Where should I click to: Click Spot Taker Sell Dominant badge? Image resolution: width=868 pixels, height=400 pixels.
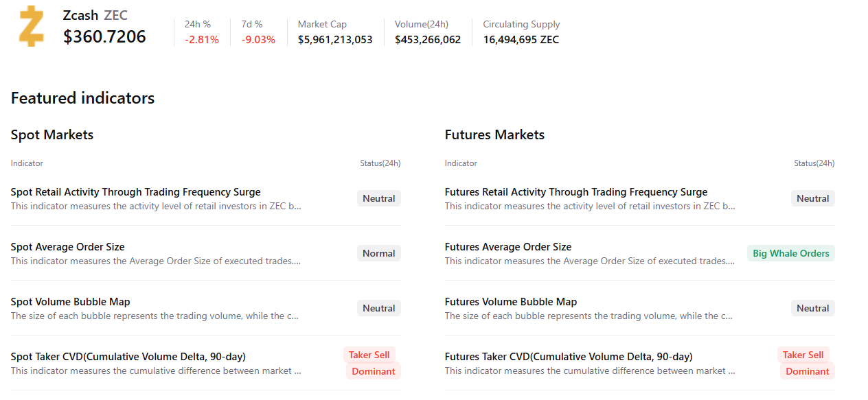point(372,363)
